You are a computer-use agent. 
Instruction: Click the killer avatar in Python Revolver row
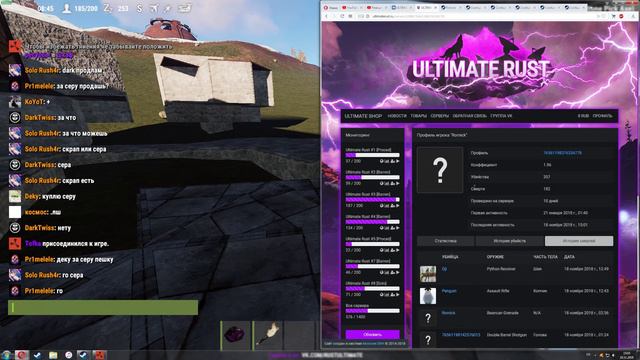point(428,274)
